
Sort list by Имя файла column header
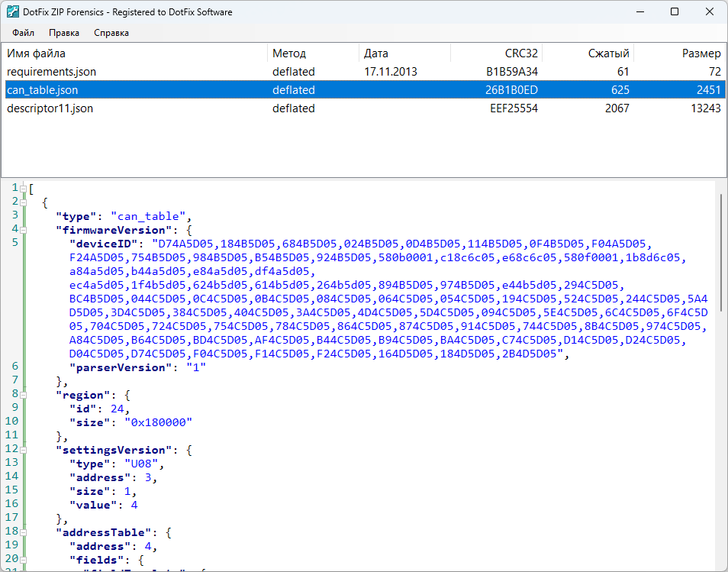point(134,53)
